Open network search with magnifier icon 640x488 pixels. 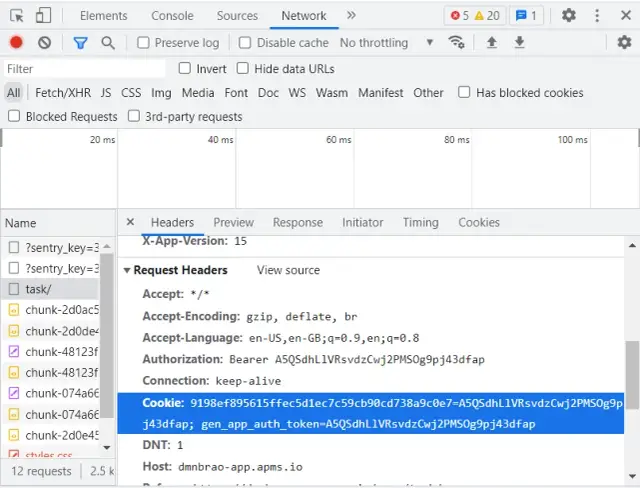click(x=108, y=43)
